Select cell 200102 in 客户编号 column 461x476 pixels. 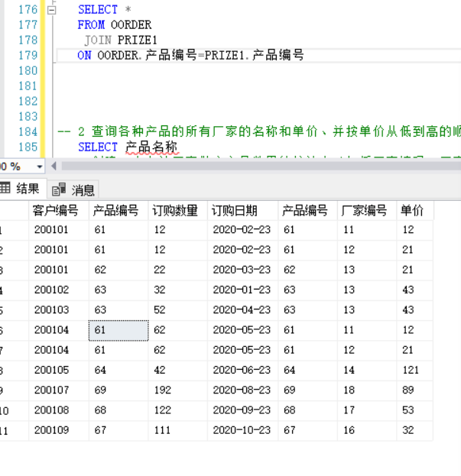[59, 290]
